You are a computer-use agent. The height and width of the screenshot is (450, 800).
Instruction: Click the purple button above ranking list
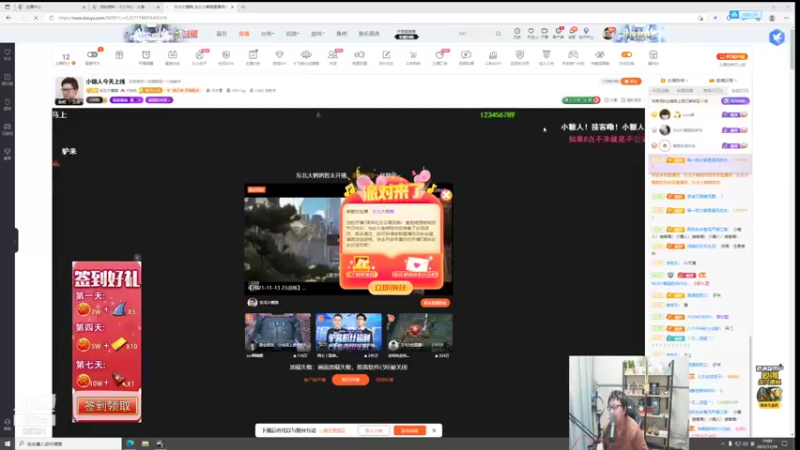point(735,101)
